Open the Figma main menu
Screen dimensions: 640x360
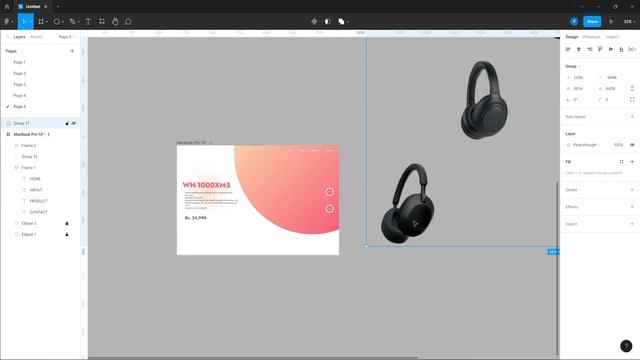pos(8,22)
